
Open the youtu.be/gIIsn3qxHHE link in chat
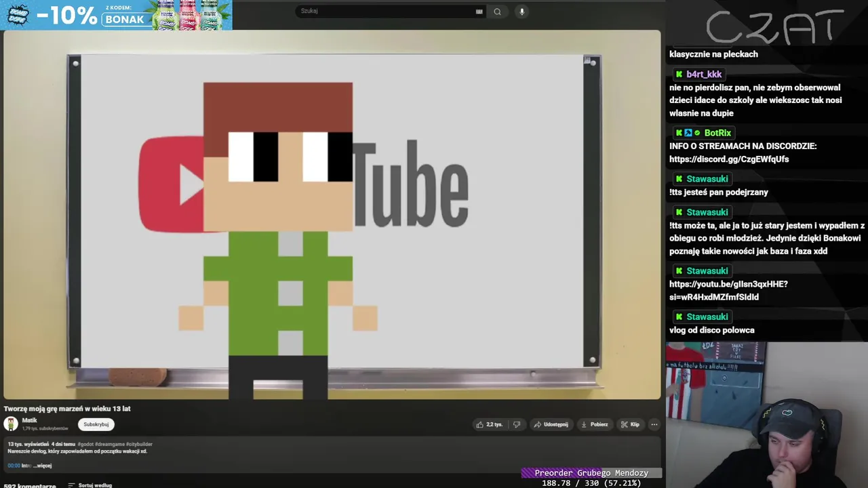pyautogui.click(x=728, y=290)
